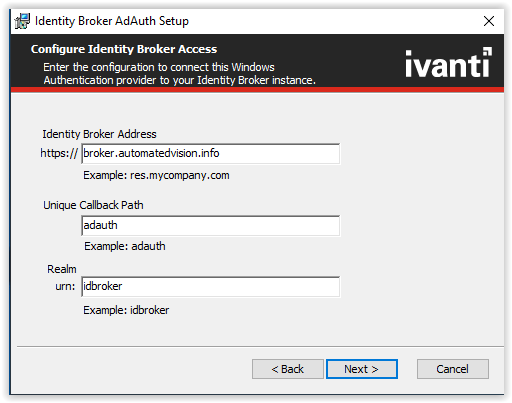Close the Identity Broker AdAuth Setup window
Screen dimensions: 512x403
click(x=489, y=21)
